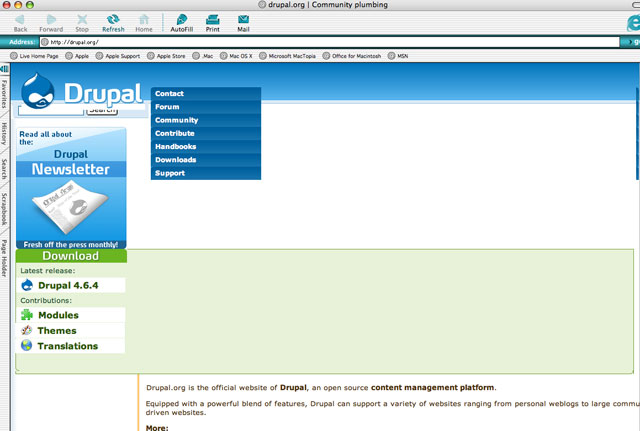Open the Page Holder side tab
This screenshot has height=431, width=640.
tap(4, 258)
